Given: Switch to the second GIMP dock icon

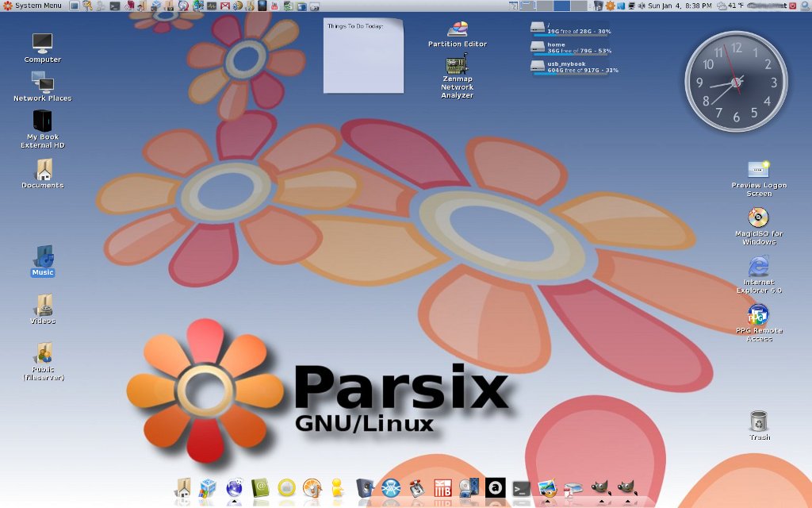Looking at the screenshot, I should click(x=626, y=488).
